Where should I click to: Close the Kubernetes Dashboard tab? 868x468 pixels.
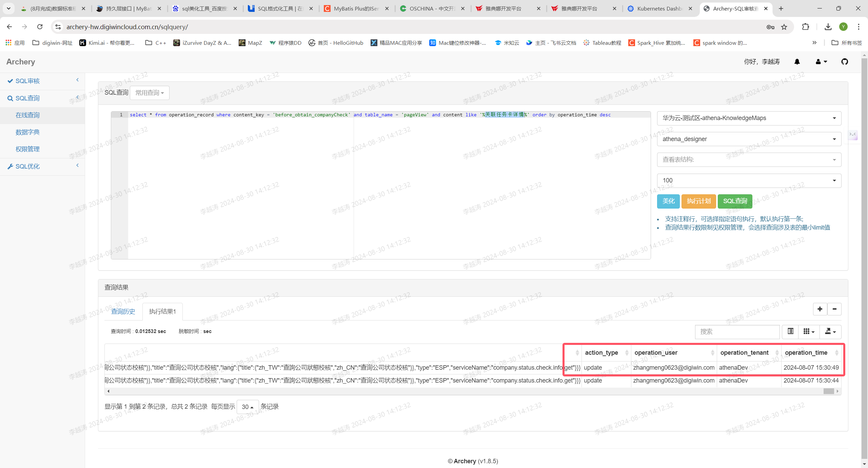coord(690,8)
